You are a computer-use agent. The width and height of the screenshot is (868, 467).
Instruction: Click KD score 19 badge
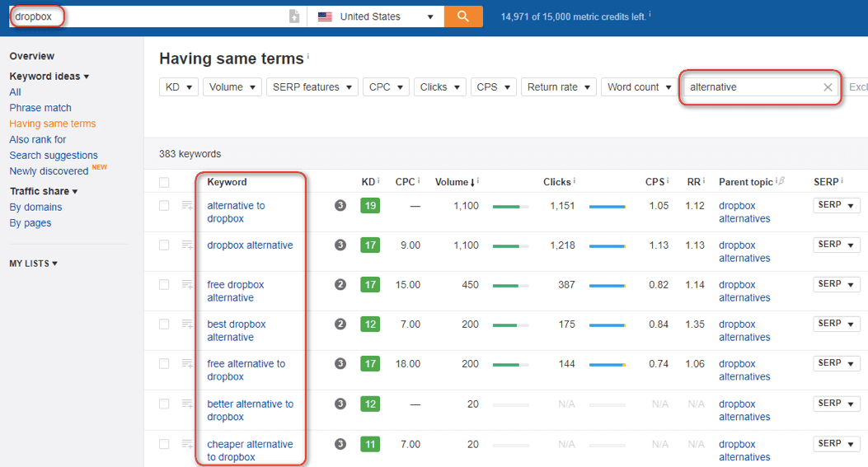(370, 206)
